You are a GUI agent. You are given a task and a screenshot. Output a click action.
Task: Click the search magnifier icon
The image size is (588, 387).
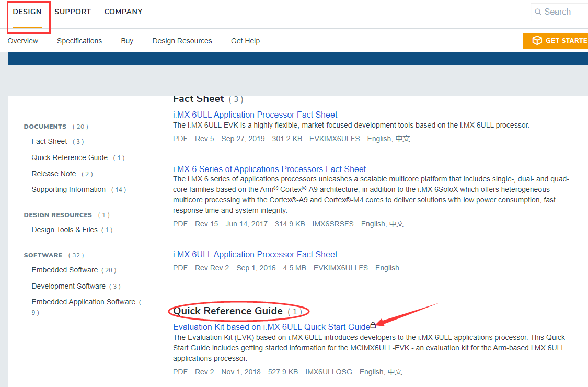point(538,12)
